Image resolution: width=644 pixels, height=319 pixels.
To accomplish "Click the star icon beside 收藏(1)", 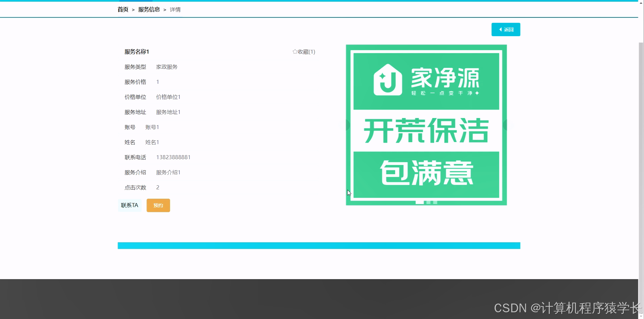I will 295,52.
